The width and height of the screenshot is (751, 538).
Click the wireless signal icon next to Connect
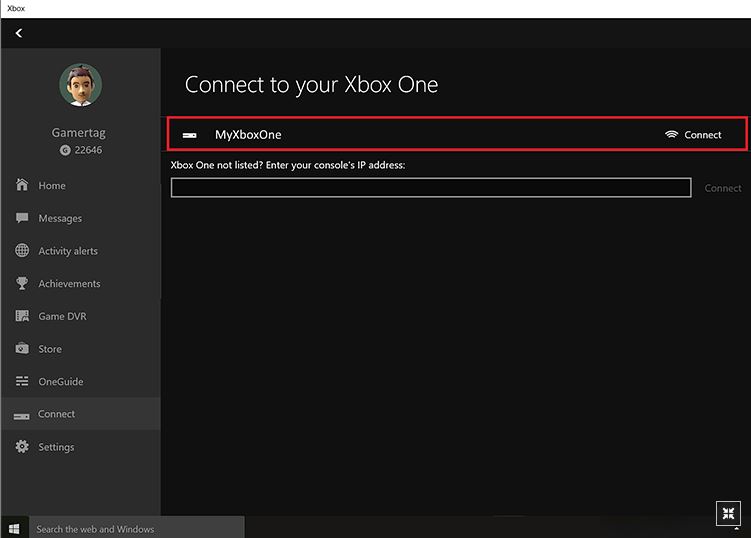tap(671, 134)
